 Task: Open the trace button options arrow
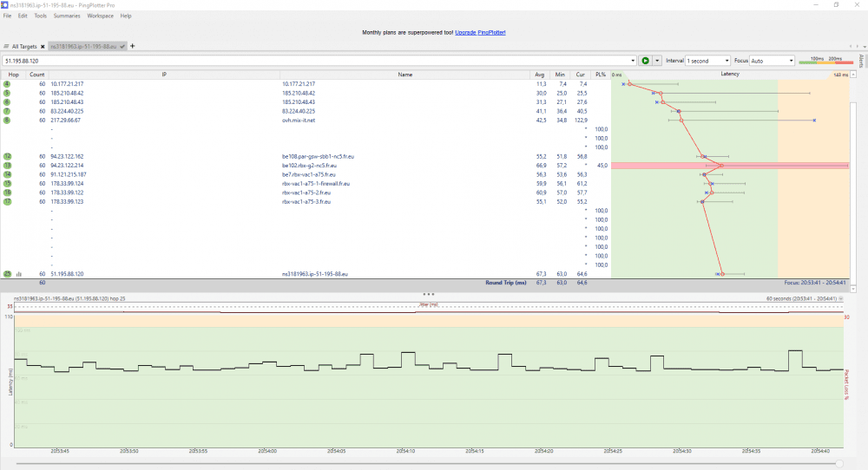[657, 61]
